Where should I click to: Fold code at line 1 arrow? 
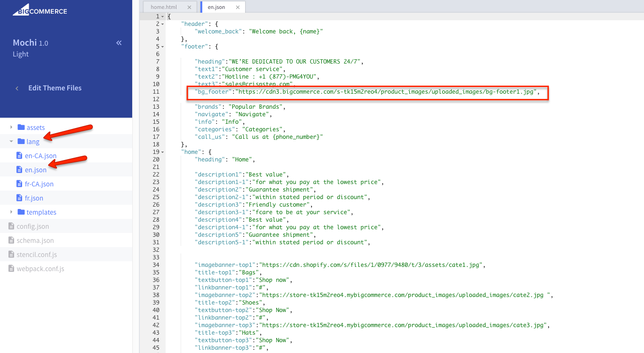[x=162, y=16]
